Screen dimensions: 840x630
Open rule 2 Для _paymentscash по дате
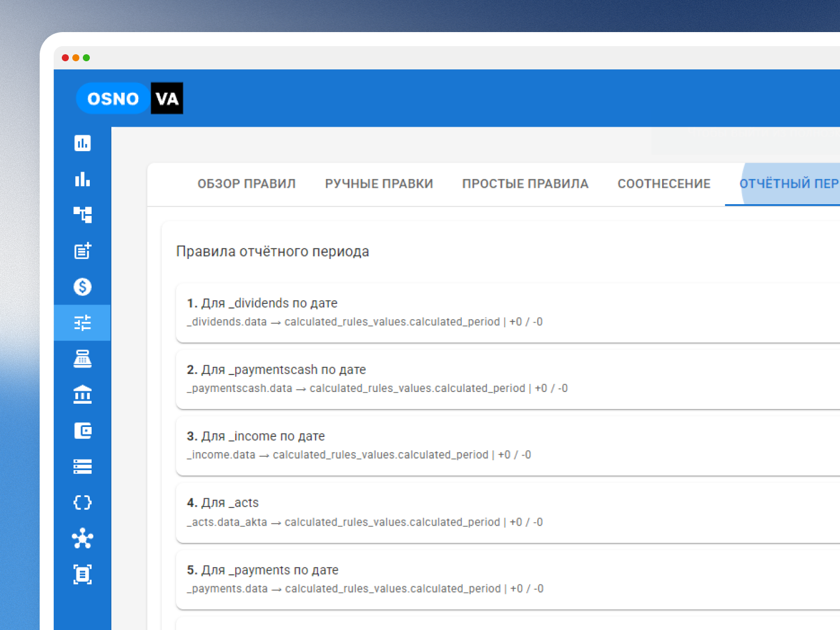point(508,379)
